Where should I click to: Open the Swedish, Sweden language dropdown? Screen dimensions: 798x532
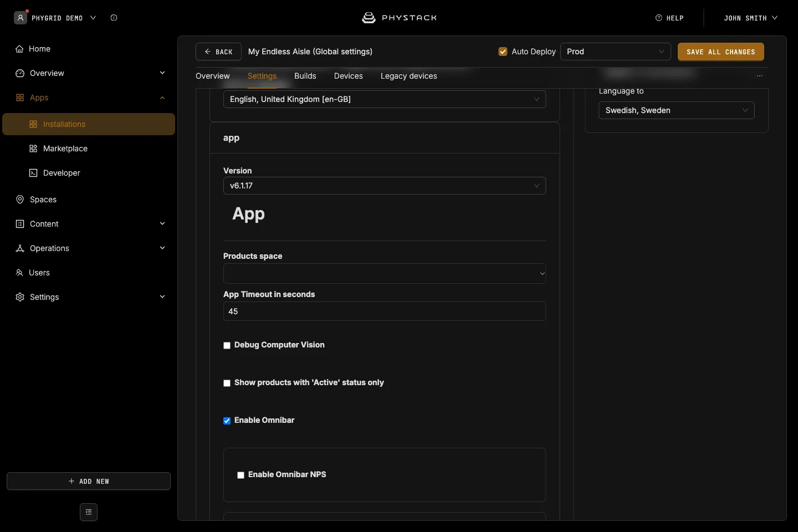[677, 110]
